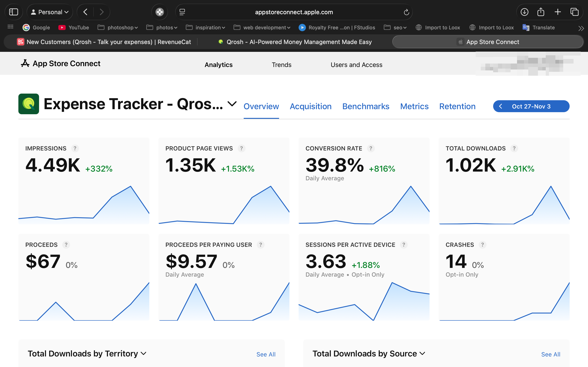Switch to the RevenueCat browser tab
Viewport: 588px width, 367px height.
point(105,42)
